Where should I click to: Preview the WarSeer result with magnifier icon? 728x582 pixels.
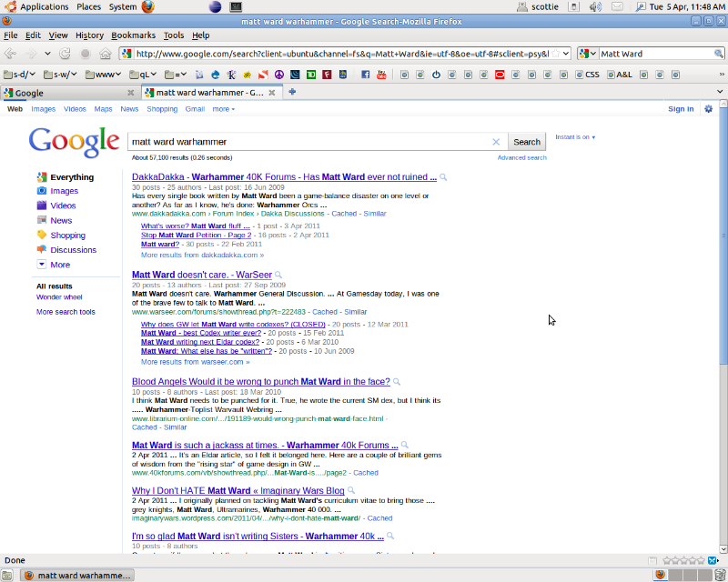click(278, 275)
